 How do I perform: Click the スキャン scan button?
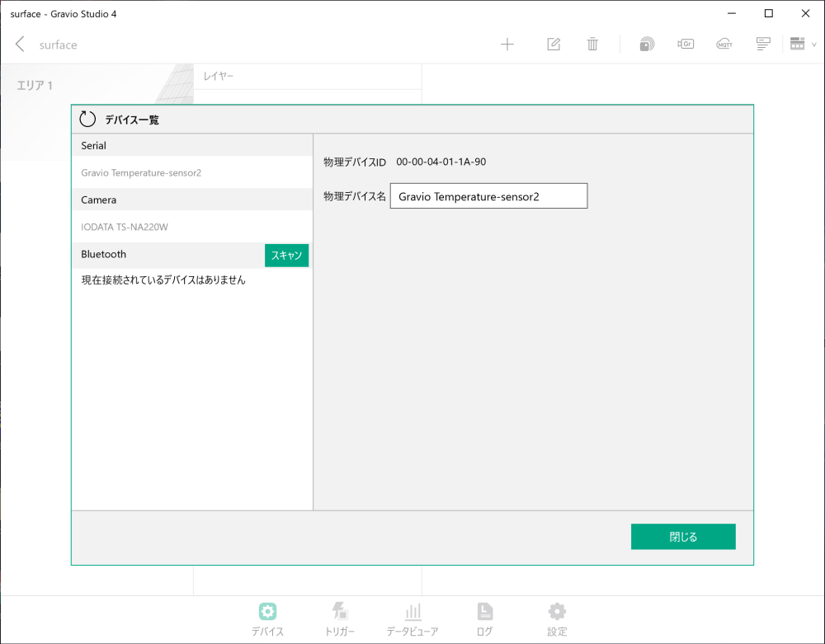click(x=287, y=256)
